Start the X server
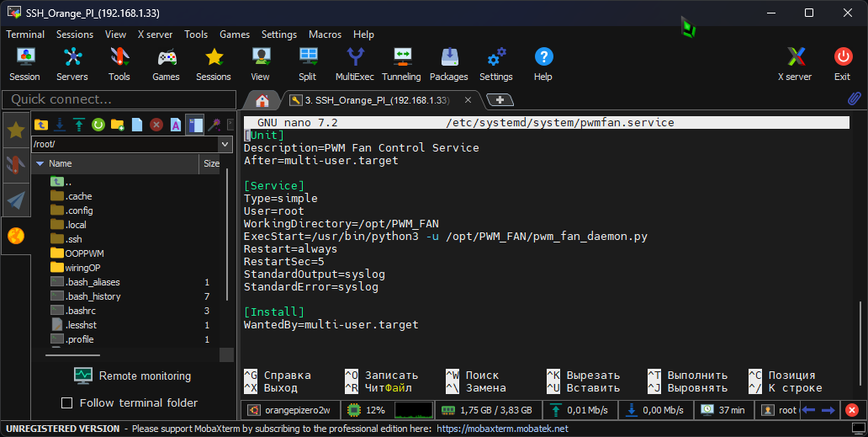Image resolution: width=868 pixels, height=437 pixels. pyautogui.click(x=795, y=64)
